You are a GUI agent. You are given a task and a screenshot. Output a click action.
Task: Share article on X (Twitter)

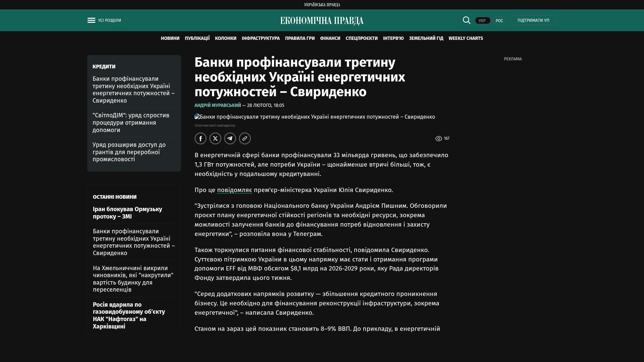(215, 138)
